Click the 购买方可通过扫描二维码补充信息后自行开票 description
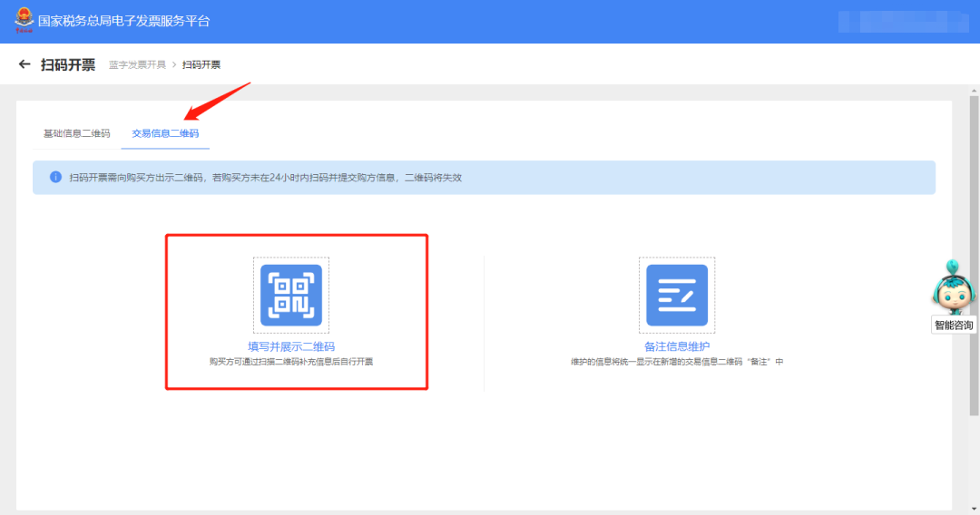The height and width of the screenshot is (515, 980). point(291,362)
